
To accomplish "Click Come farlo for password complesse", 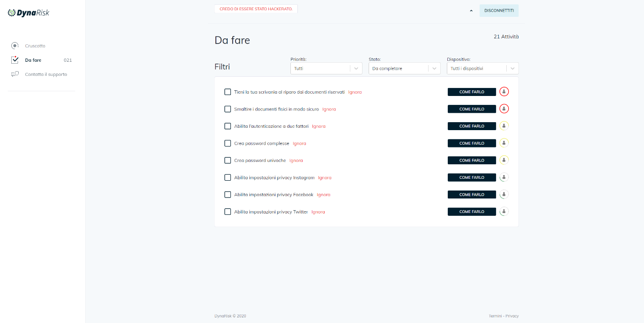I will coord(472,143).
